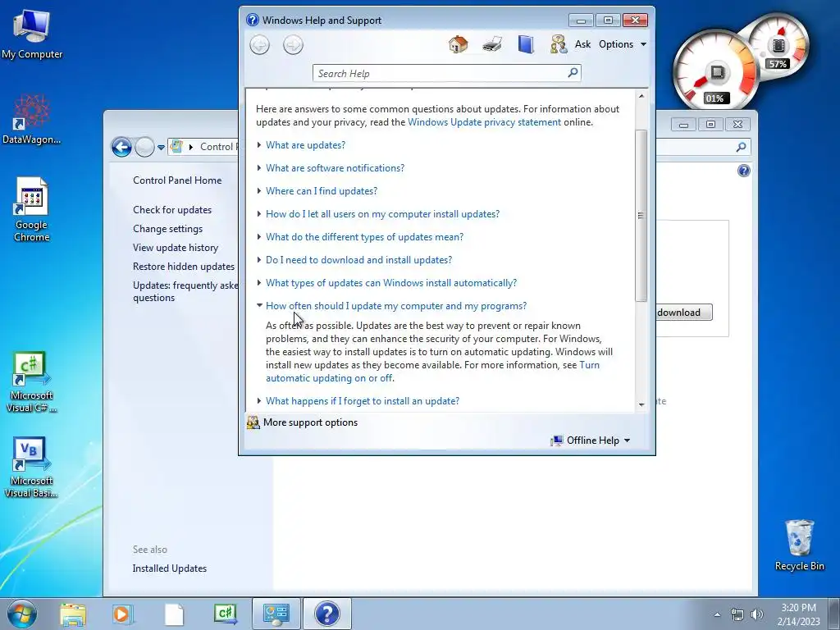
Task: Click the volume speaker tray icon
Action: pyautogui.click(x=756, y=614)
